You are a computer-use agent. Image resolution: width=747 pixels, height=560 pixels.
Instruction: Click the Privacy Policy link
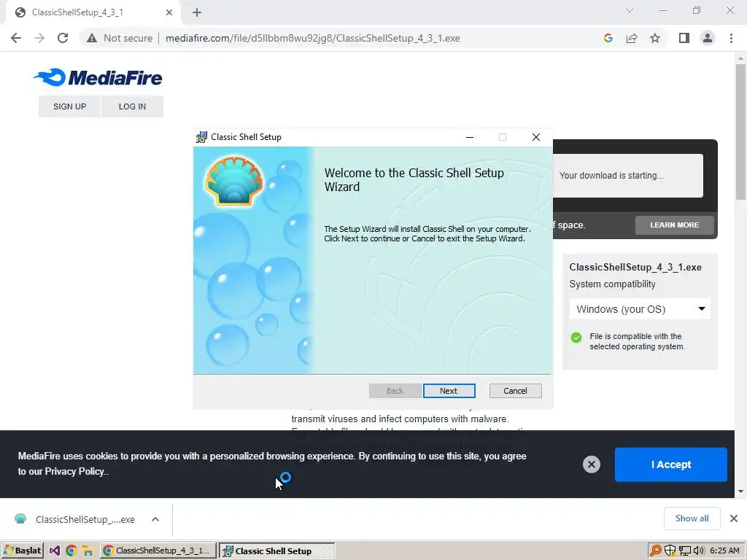(x=74, y=472)
